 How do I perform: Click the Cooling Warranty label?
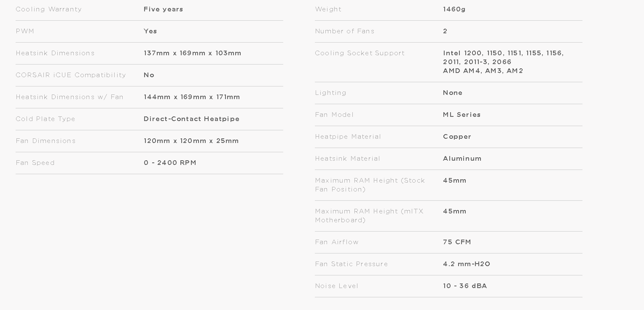[x=48, y=9]
